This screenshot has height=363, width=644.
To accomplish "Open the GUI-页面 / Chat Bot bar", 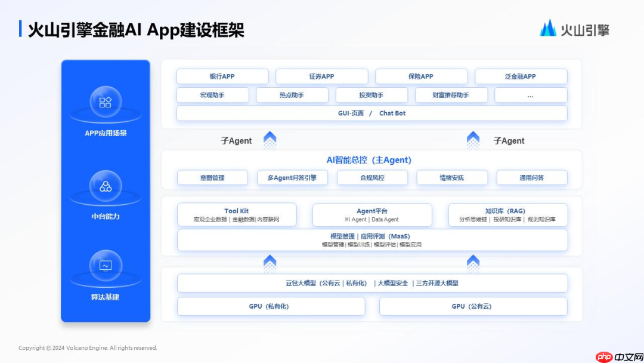I will click(x=371, y=113).
